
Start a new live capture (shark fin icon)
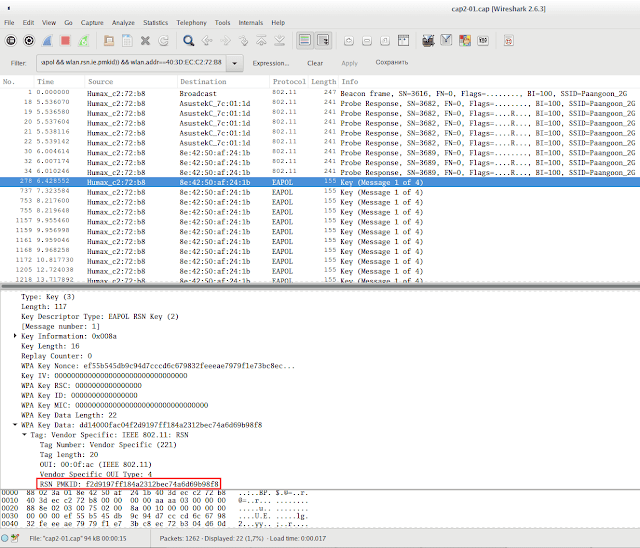47,40
